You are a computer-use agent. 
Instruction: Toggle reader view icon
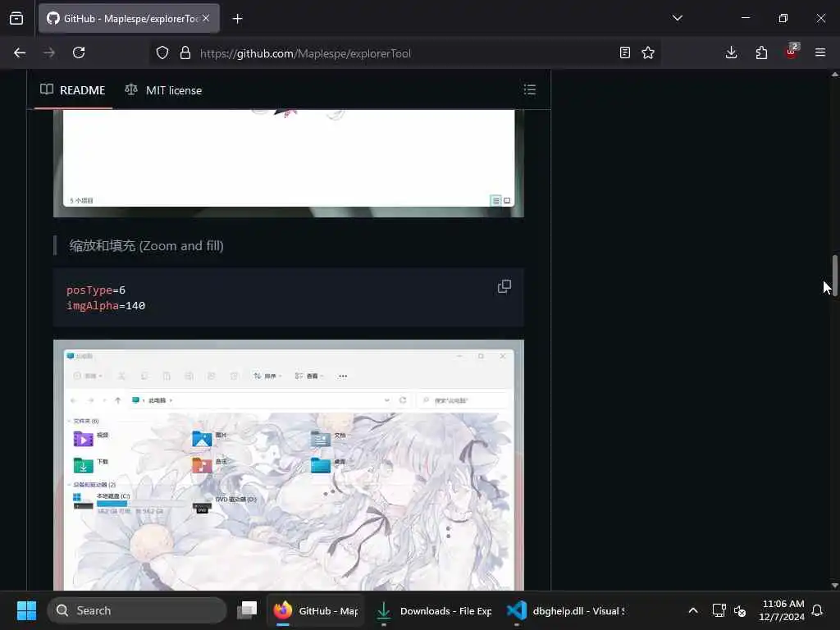[x=624, y=52]
